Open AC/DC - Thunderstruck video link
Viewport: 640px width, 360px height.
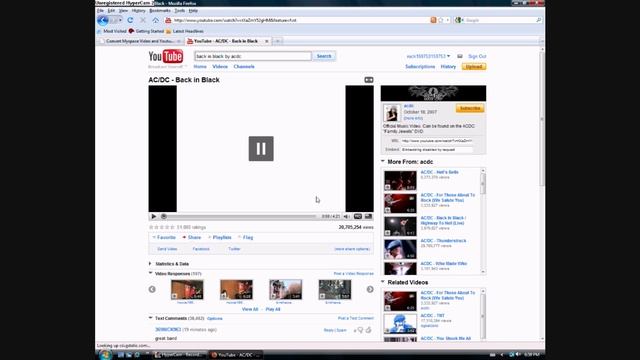pos(443,241)
